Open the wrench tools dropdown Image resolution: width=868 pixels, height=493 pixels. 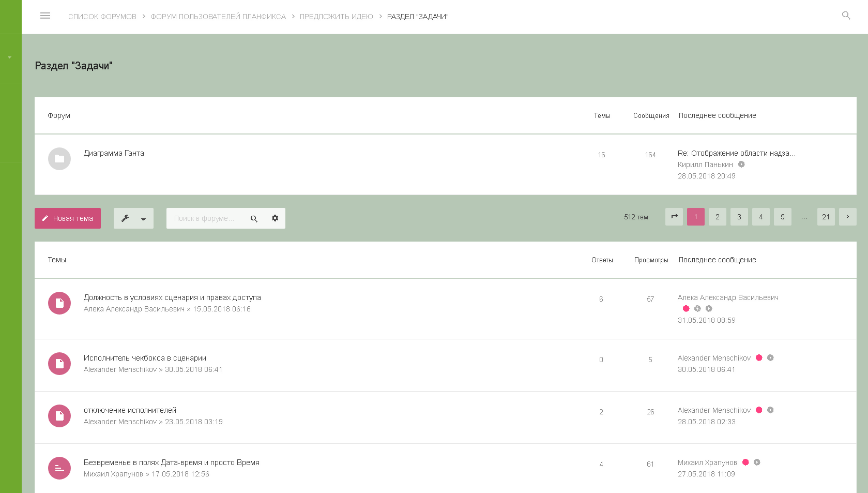coord(133,218)
